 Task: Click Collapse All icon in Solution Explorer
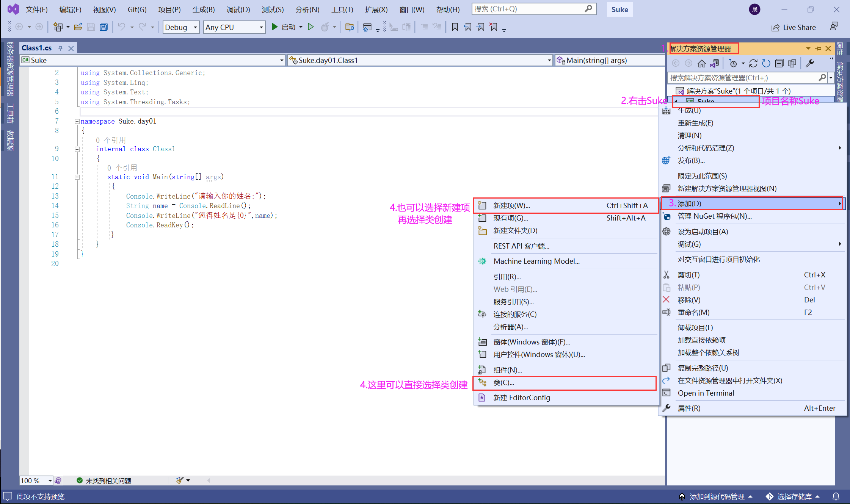[x=779, y=63]
